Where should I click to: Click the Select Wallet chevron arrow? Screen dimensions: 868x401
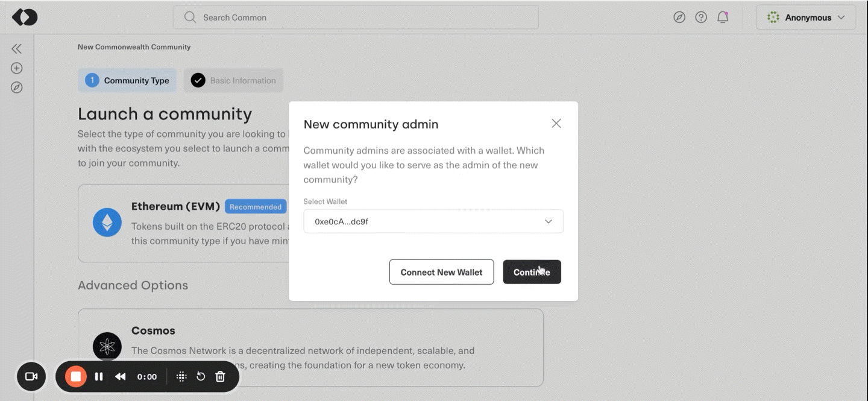549,221
